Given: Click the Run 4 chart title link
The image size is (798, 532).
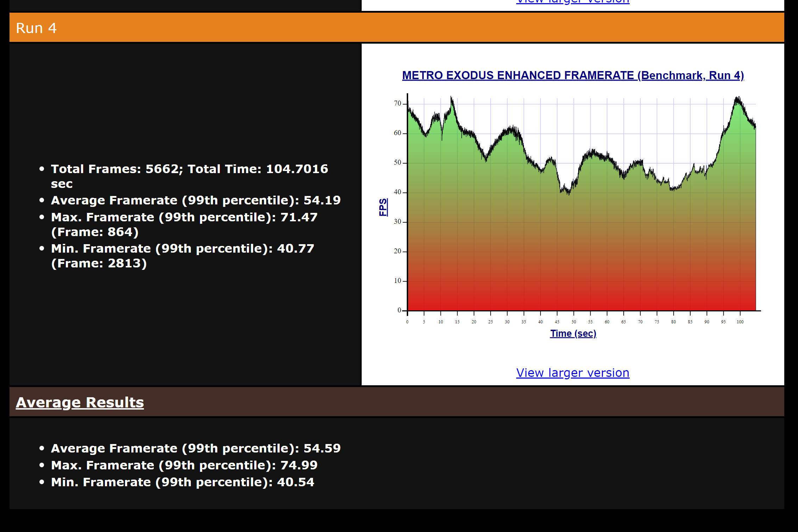Looking at the screenshot, I should pos(573,75).
